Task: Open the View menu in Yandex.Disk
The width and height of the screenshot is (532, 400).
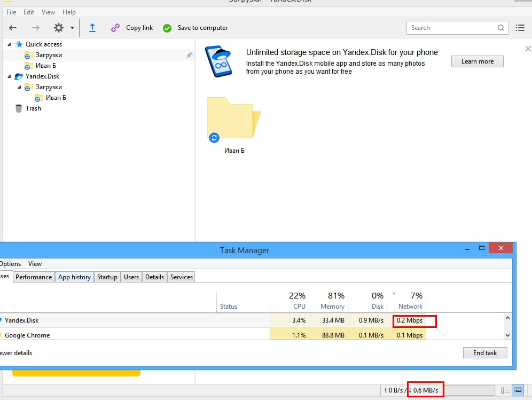Action: pos(48,12)
